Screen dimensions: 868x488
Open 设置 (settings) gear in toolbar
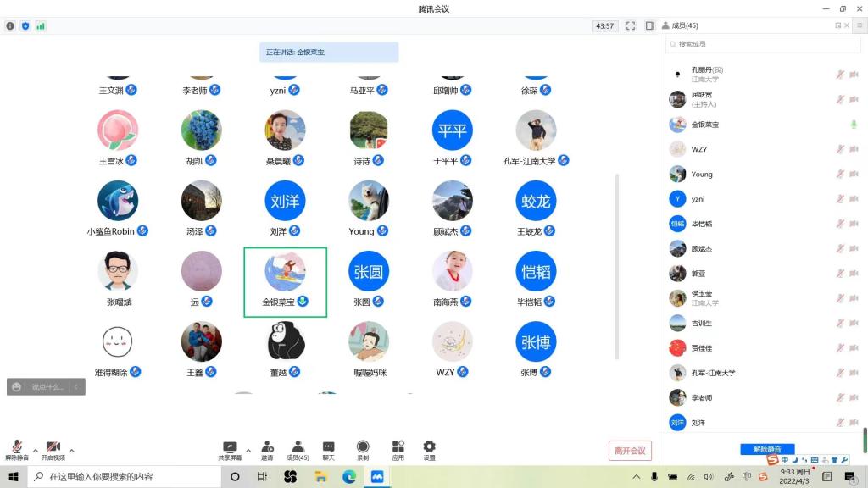[429, 450]
